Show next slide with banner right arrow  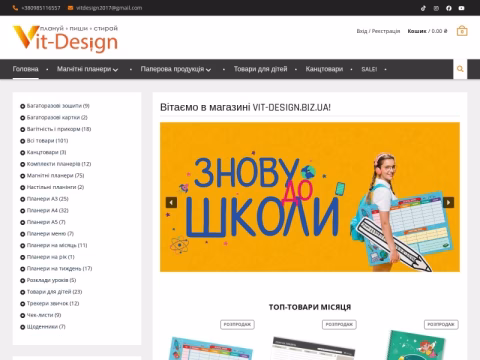click(x=448, y=202)
